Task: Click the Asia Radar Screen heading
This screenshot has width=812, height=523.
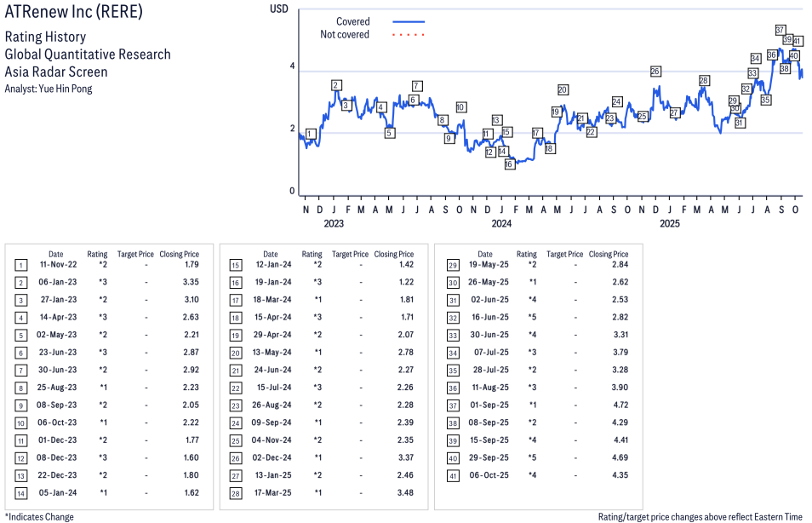Action: tap(56, 72)
